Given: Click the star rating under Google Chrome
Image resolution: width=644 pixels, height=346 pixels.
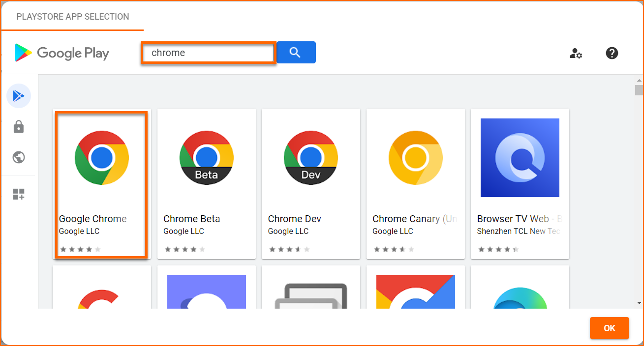Looking at the screenshot, I should 80,250.
